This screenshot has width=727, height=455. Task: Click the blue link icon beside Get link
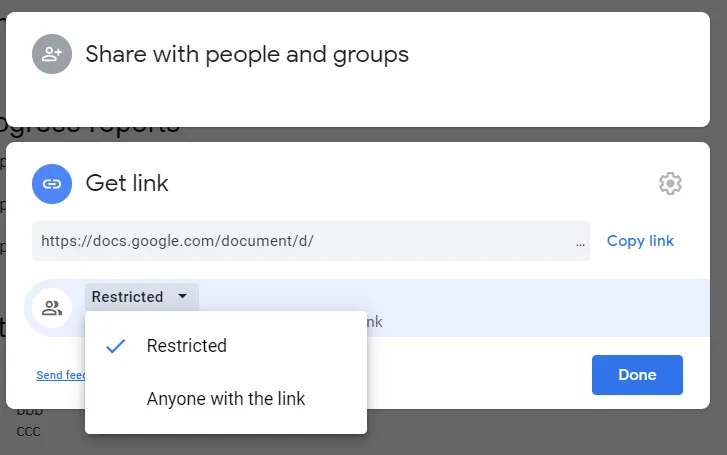point(52,184)
